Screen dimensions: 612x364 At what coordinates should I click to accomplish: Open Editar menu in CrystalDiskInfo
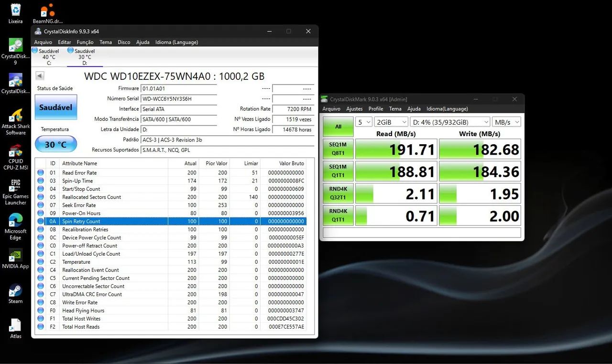65,42
